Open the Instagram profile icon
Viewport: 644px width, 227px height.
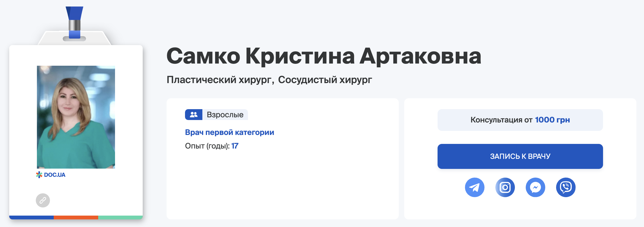(x=505, y=187)
